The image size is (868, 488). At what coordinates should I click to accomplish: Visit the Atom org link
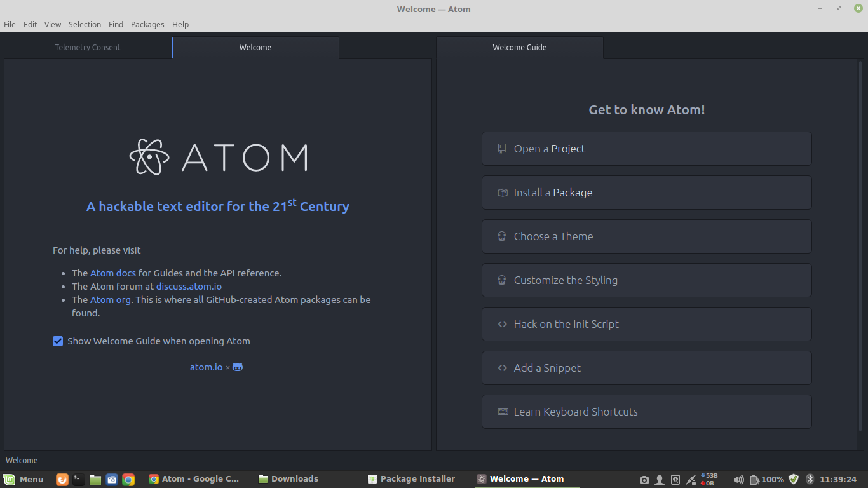click(111, 300)
